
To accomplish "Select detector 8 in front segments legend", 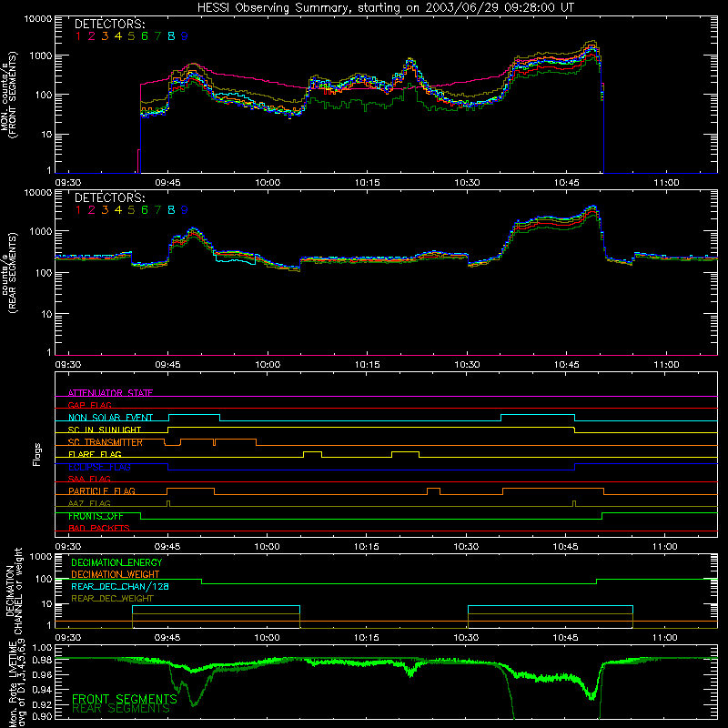I will (x=171, y=36).
